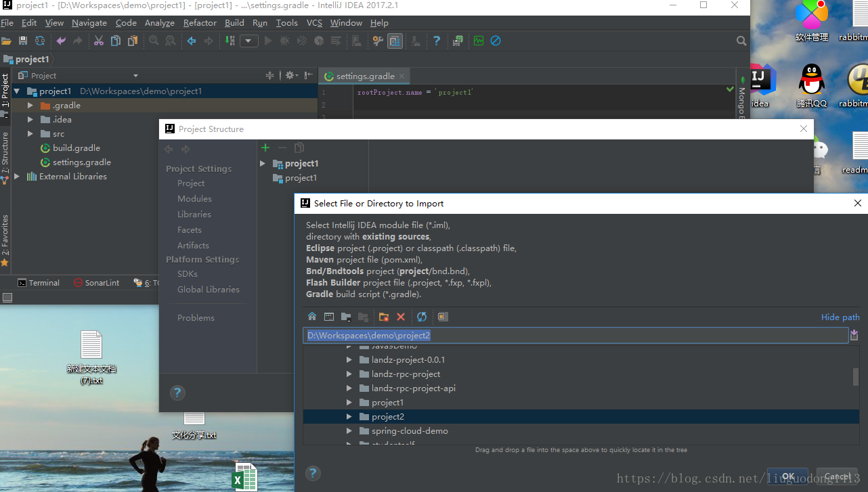868x492 pixels.
Task: Open the Project view selector dropdown
Action: point(135,76)
